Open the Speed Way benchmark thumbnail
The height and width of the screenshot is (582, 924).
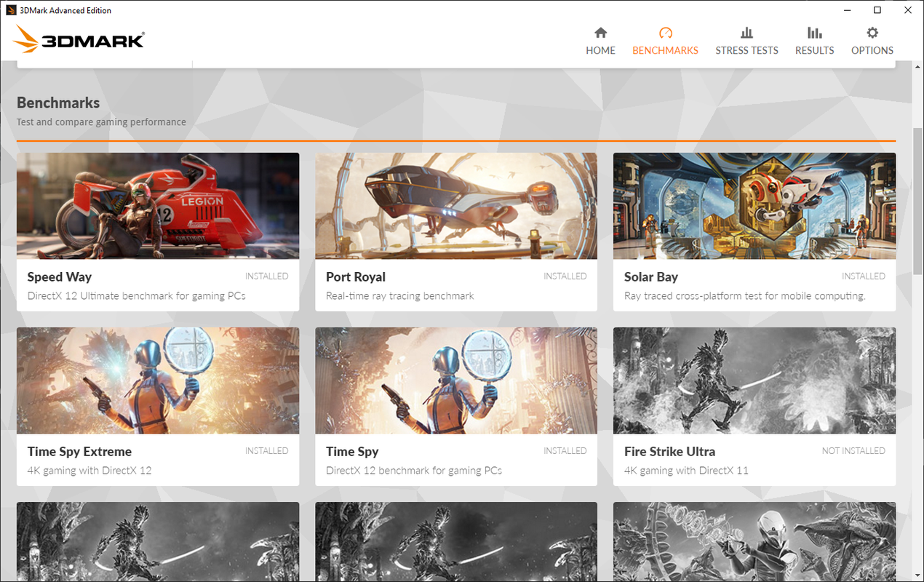(x=158, y=206)
